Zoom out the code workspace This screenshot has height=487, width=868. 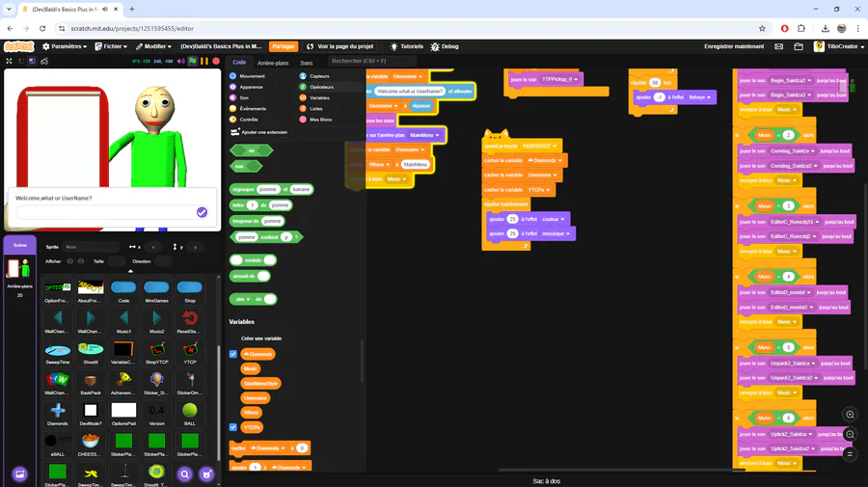(850, 434)
